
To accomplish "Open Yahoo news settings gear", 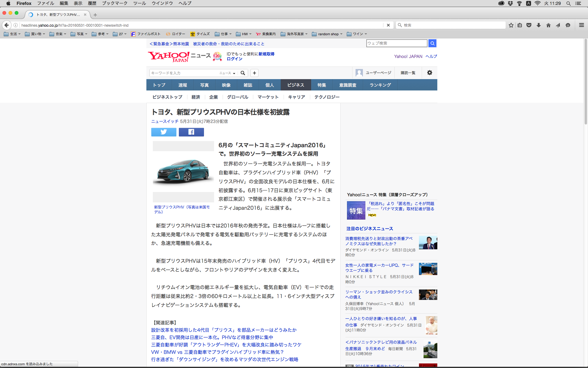I will pyautogui.click(x=429, y=73).
